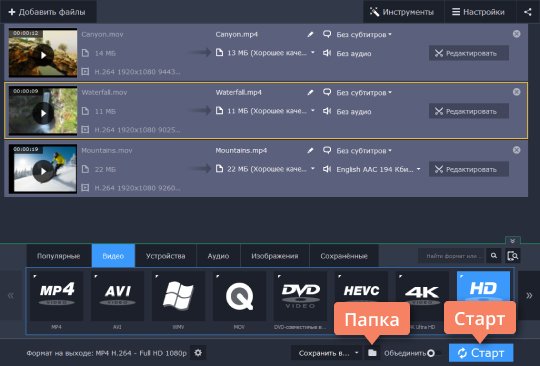Image resolution: width=540 pixels, height=366 pixels.
Task: Click the Без аудио label in Canyon row
Action: 354,53
